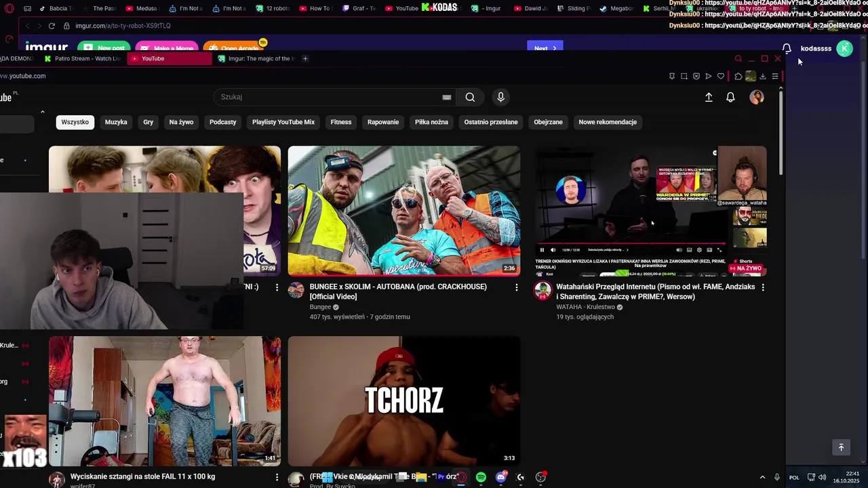Open BUNGEE x SKOLIM video thumbnail
868x488 pixels.
(404, 211)
